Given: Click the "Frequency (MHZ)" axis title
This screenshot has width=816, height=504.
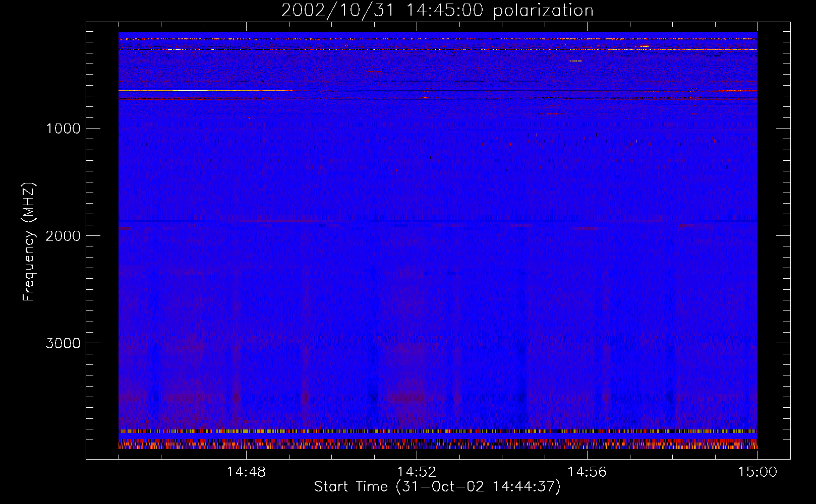Looking at the screenshot, I should click(28, 242).
